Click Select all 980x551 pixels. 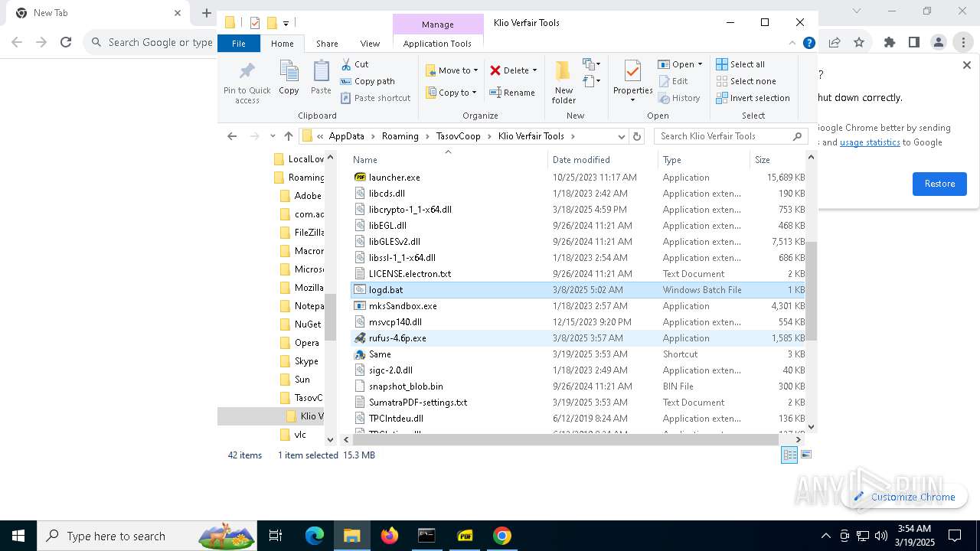coord(740,64)
